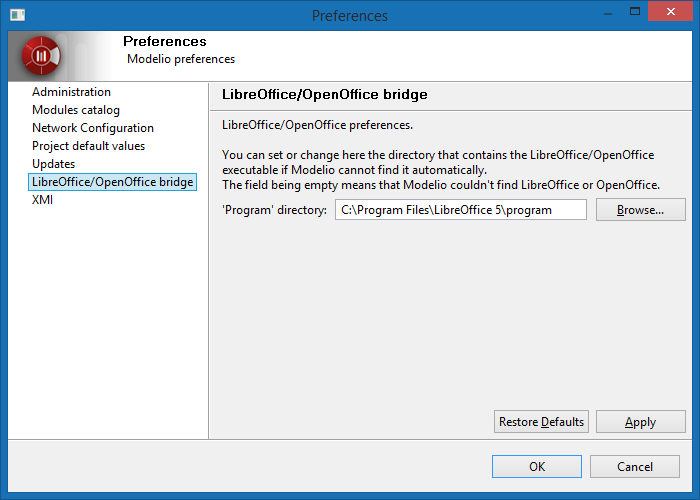Click the 'Program' directory label

tap(274, 210)
